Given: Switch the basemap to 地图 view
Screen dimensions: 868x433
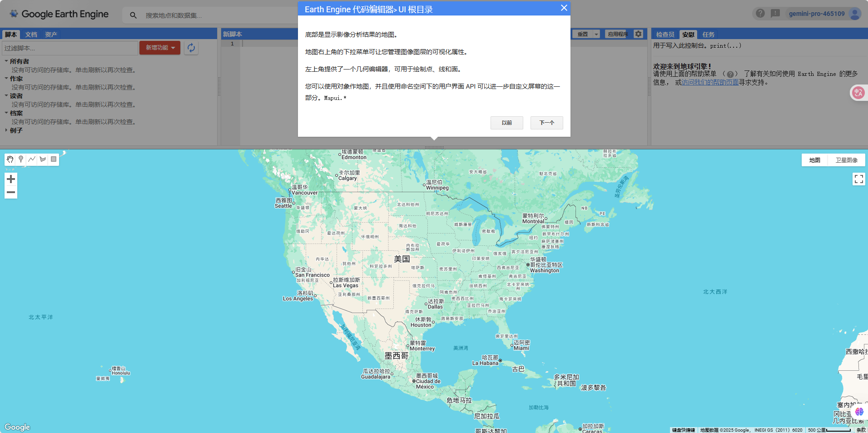Looking at the screenshot, I should tap(815, 159).
